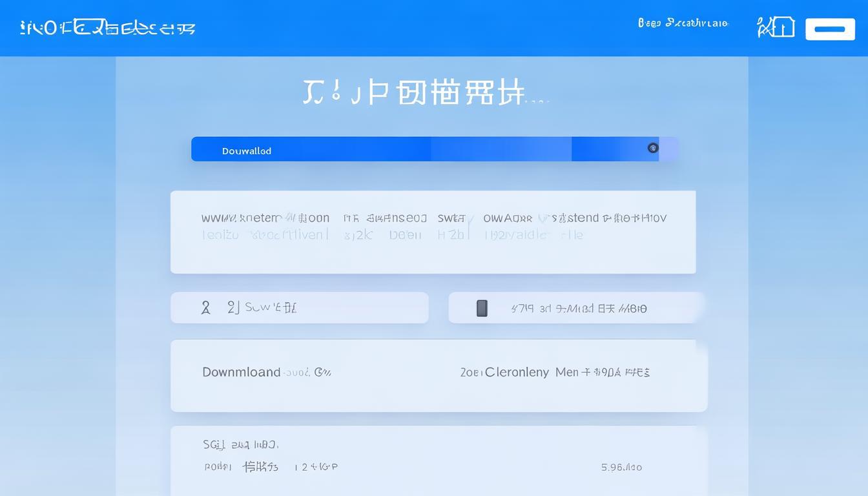Switch to the sw tab in the info card
The image size is (868, 496).
point(452,218)
